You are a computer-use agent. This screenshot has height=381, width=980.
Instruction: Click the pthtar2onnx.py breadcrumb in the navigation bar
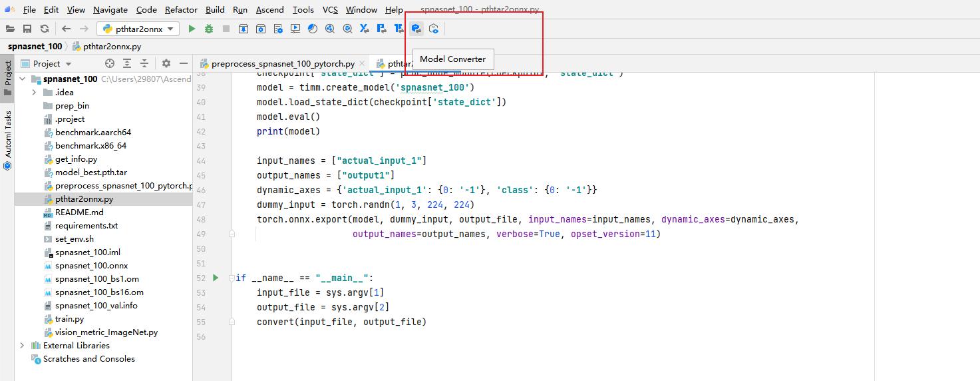[106, 46]
